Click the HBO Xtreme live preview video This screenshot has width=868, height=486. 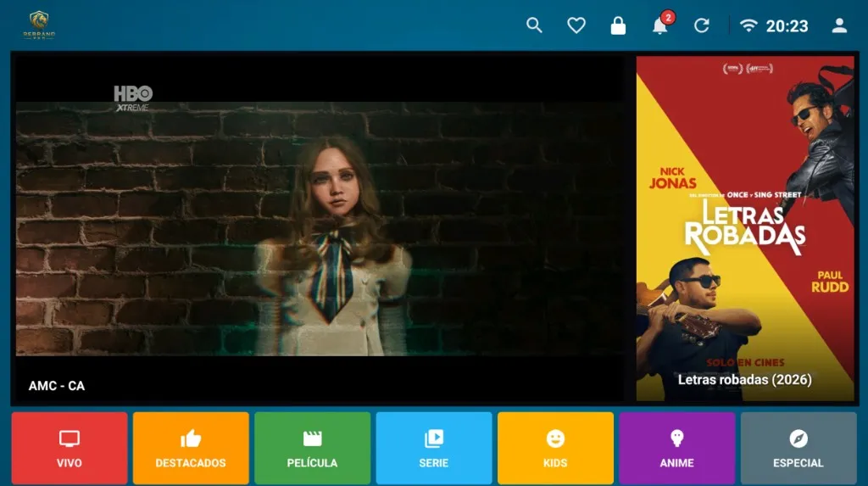320,227
